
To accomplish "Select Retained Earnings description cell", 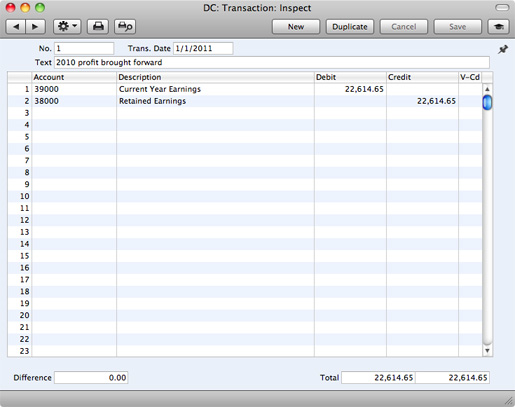I will click(215, 101).
